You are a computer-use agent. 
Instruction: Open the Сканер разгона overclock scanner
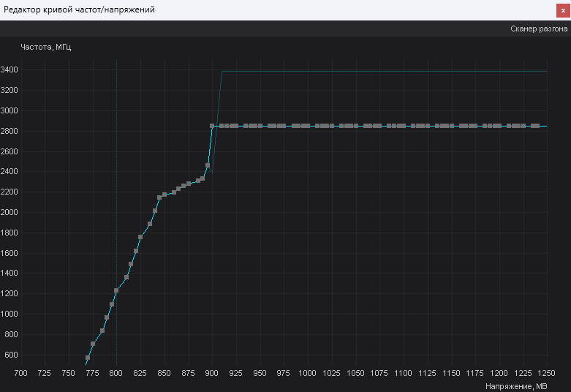(x=539, y=29)
